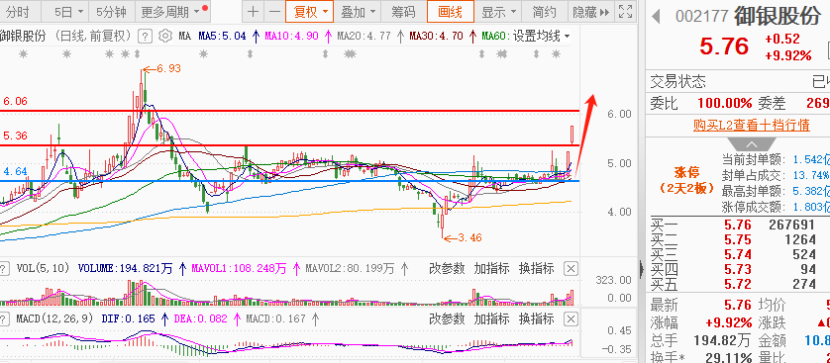Go to previous stock with left arrow
This screenshot has height=363, width=830.
pos(656,17)
